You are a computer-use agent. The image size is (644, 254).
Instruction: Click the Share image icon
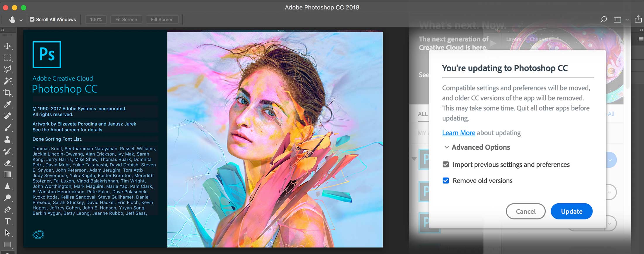[x=638, y=19]
